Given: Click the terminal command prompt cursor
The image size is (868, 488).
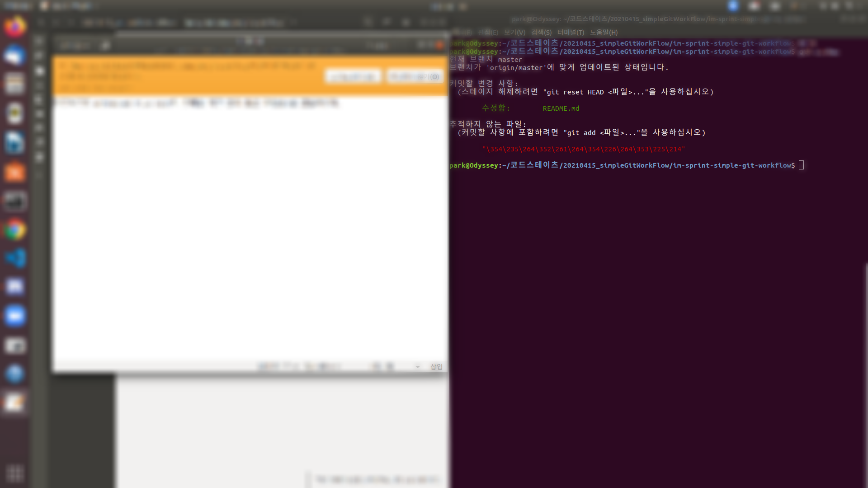Looking at the screenshot, I should click(x=801, y=165).
